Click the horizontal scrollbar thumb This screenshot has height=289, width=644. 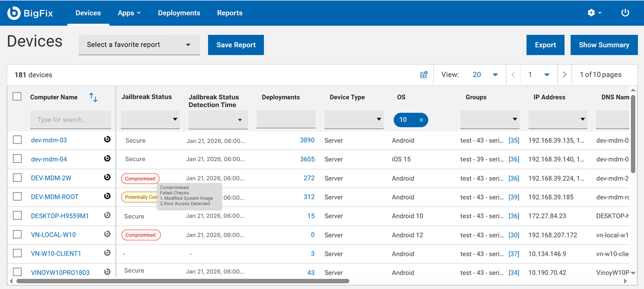pyautogui.click(x=183, y=281)
